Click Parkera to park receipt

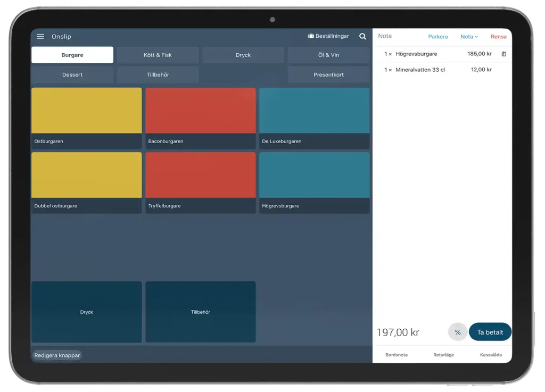[x=437, y=37]
